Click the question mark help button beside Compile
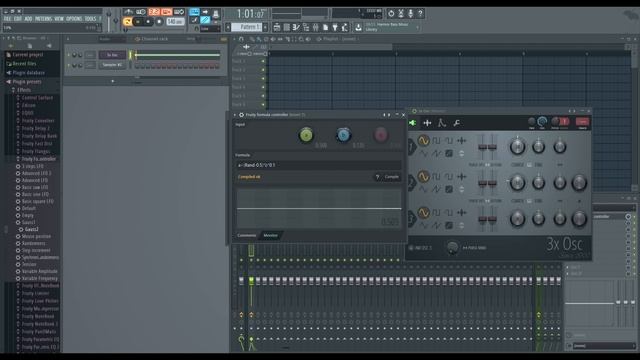Image resolution: width=640 pixels, height=360 pixels. 377,177
